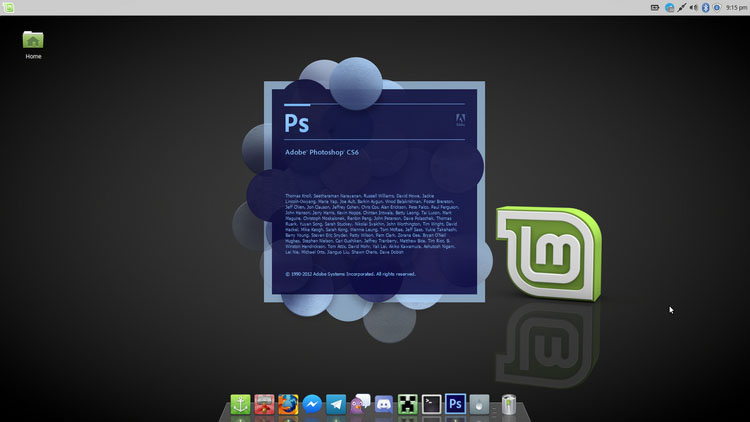The width and height of the screenshot is (750, 422).
Task: Click the blue round tray icon beside the battery
Action: [x=669, y=8]
